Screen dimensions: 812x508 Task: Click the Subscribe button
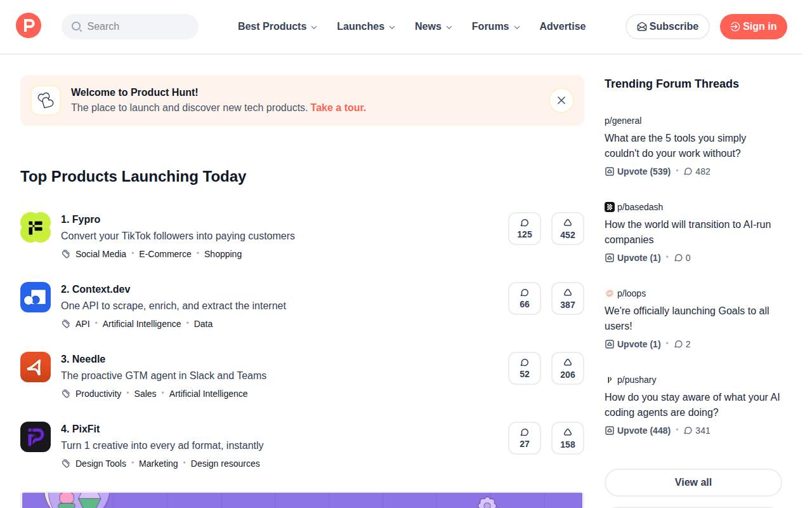click(667, 27)
